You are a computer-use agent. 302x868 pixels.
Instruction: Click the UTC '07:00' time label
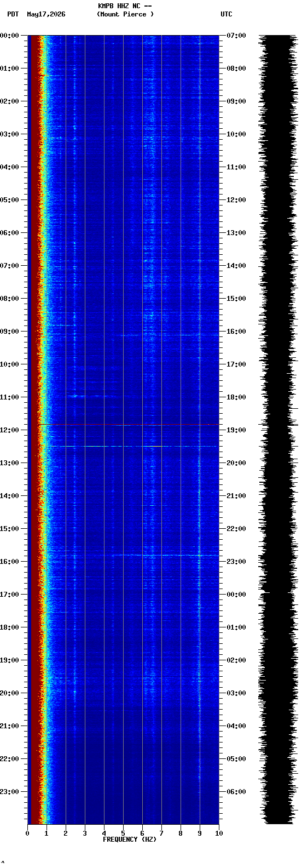click(236, 36)
